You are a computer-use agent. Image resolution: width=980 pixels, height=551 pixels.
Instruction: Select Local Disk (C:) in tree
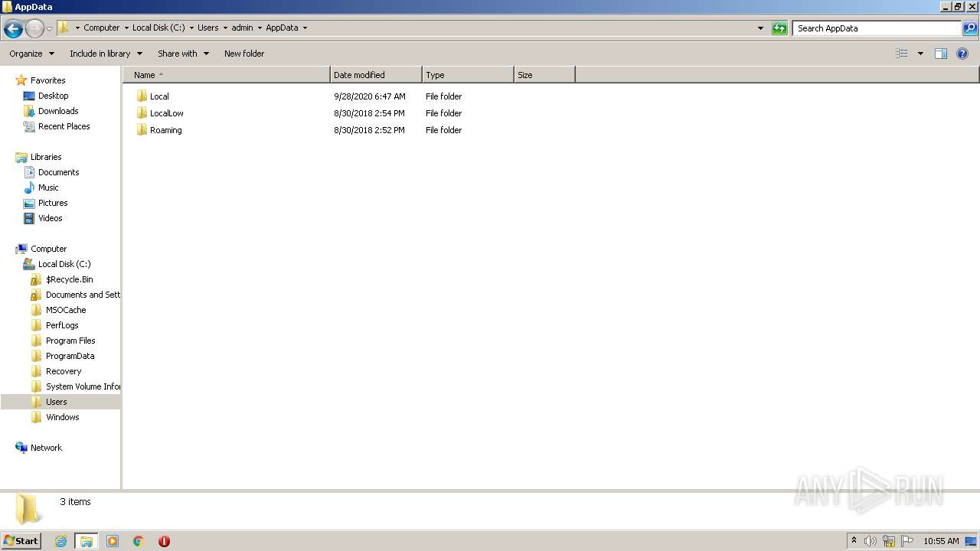coord(64,264)
